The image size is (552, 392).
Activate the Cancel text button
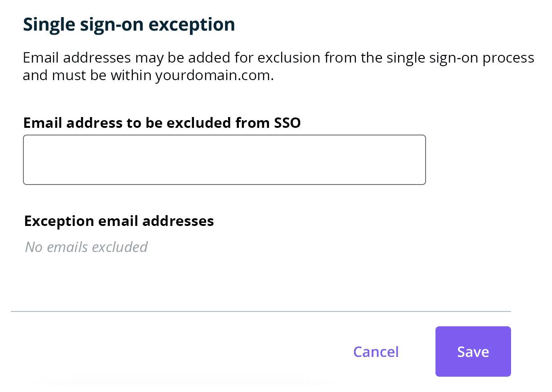[376, 352]
